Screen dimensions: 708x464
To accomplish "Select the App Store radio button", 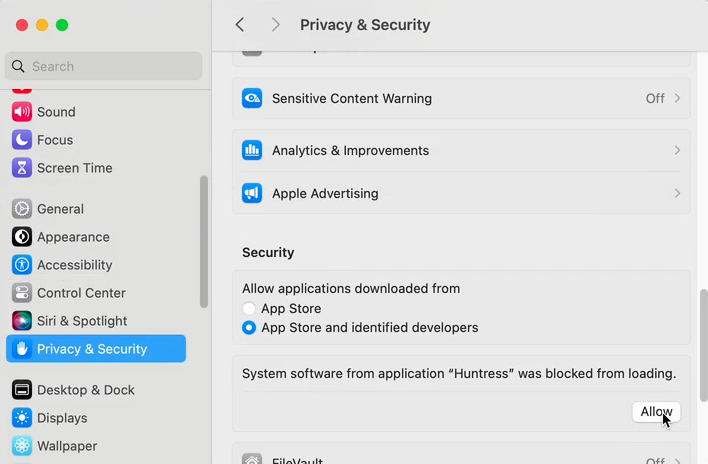I will [250, 309].
